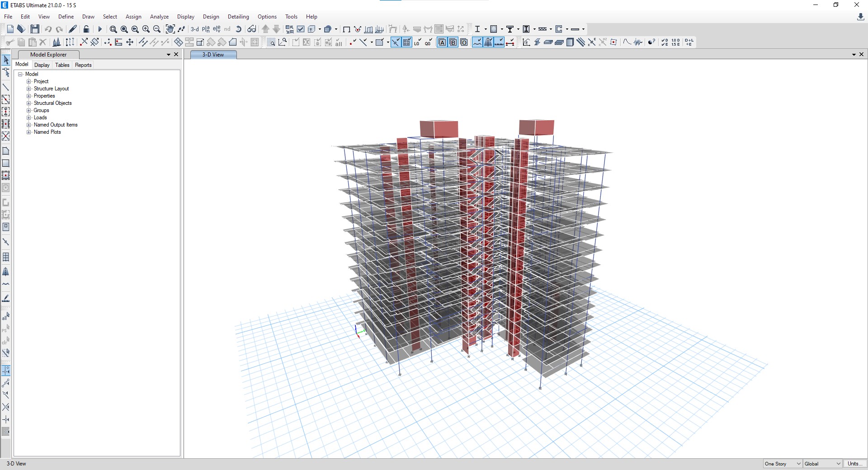
Task: Click the Run Analysis play arrow icon
Action: tap(100, 29)
